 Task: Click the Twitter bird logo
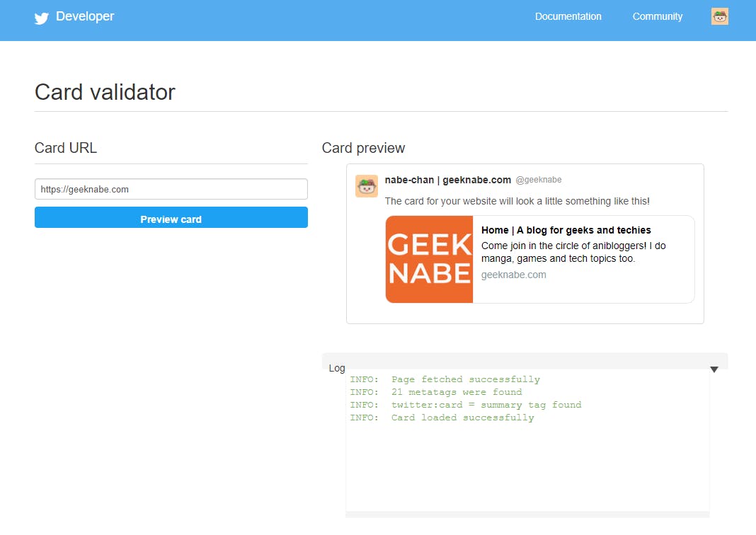click(x=42, y=18)
